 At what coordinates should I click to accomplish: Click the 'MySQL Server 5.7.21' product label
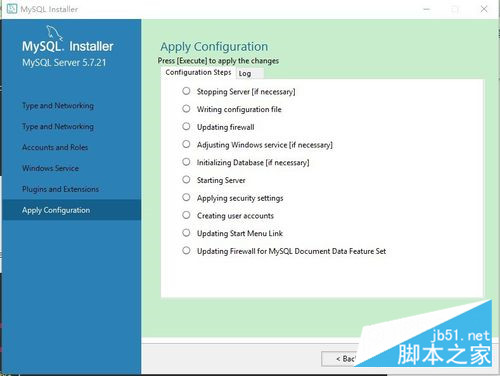[64, 63]
